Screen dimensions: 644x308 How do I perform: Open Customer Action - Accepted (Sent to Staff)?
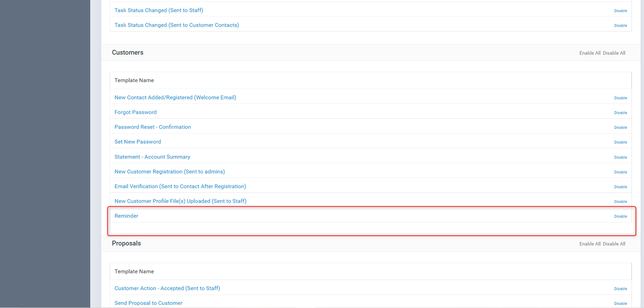[x=167, y=288]
